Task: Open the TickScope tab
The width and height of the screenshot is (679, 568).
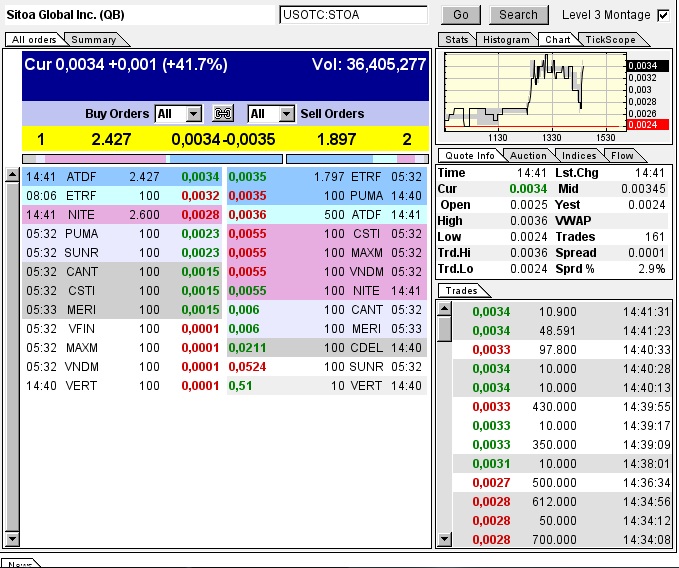Action: [607, 40]
